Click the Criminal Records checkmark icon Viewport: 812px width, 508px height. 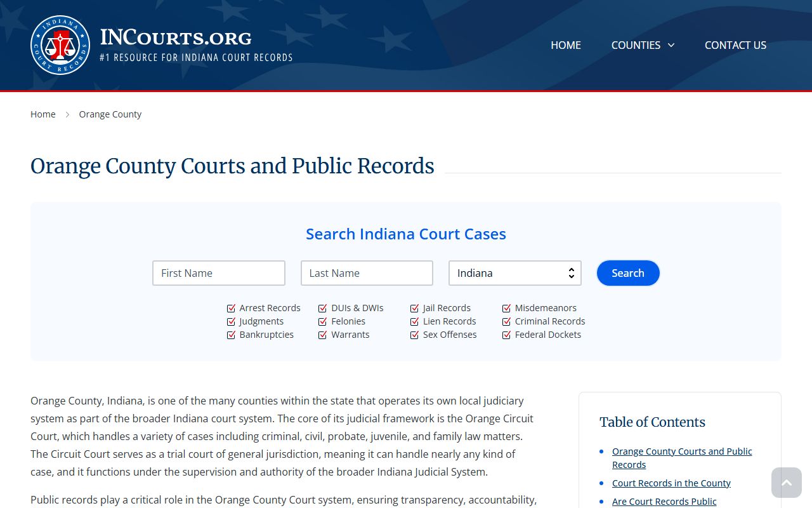pos(507,321)
